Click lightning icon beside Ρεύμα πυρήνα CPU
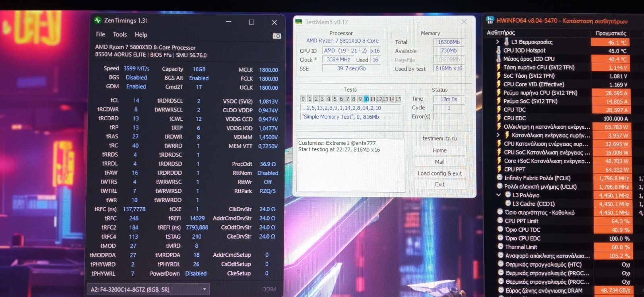Screen dimensions: 644x297 (x=499, y=93)
